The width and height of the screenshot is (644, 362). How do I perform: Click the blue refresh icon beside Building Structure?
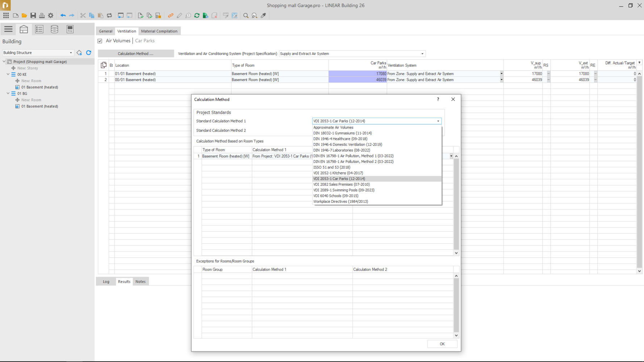point(89,53)
